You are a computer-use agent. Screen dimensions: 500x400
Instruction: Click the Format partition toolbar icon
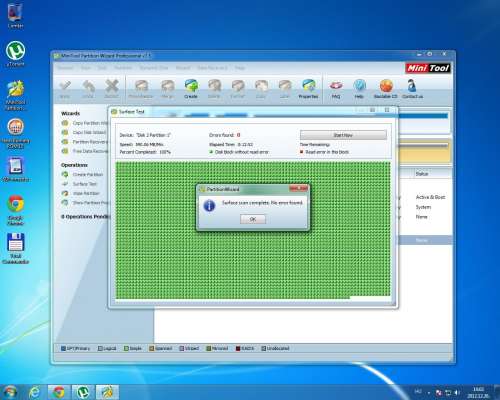point(238,88)
